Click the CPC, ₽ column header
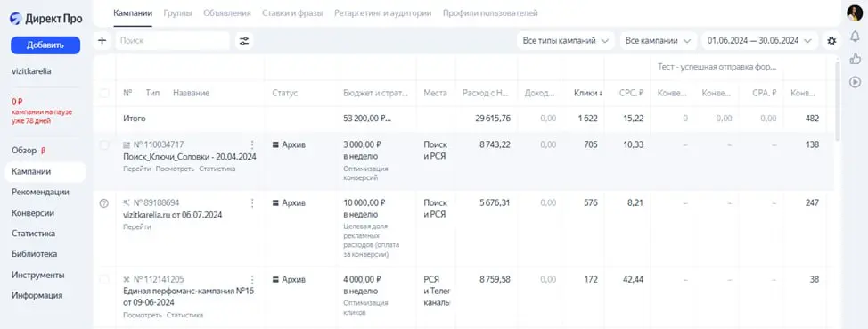Image resolution: width=868 pixels, height=329 pixels. click(631, 93)
